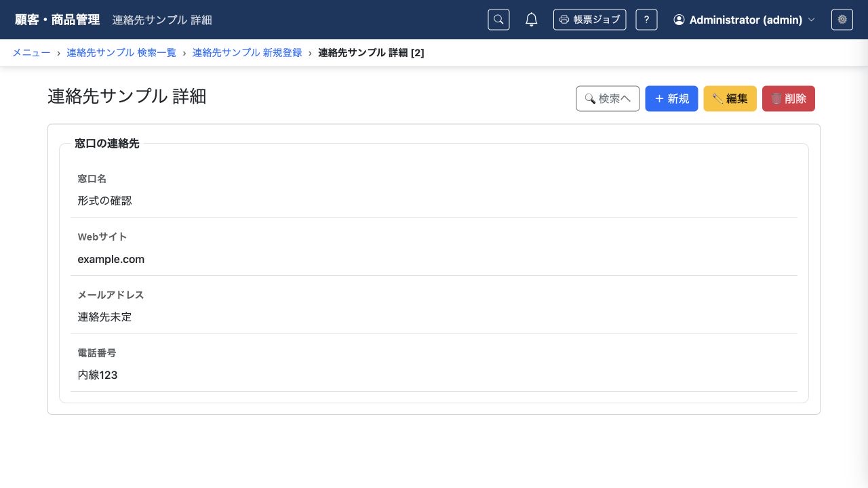This screenshot has width=868, height=488.
Task: Create a new record with 新規 button
Action: pos(671,98)
